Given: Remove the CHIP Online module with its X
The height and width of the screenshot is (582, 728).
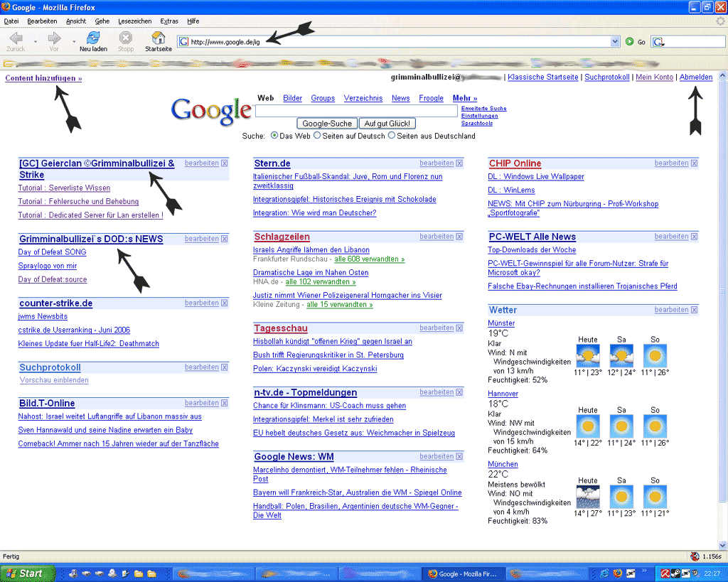Looking at the screenshot, I should click(694, 163).
